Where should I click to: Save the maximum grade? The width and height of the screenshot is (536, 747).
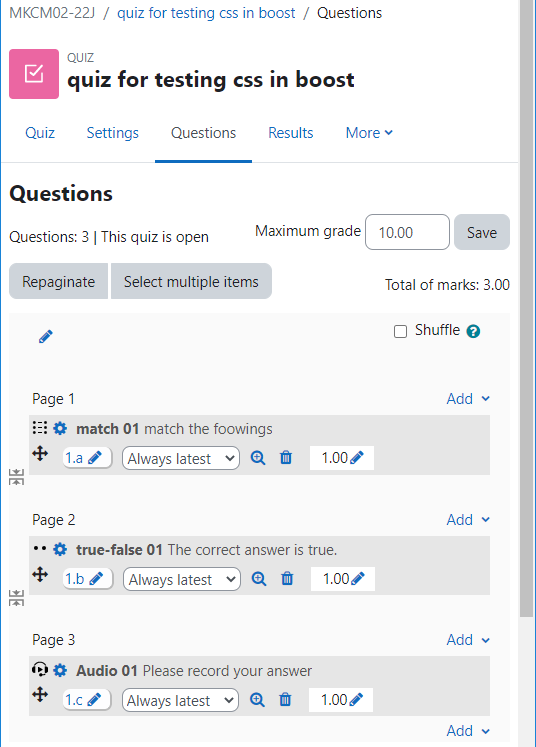pyautogui.click(x=482, y=232)
